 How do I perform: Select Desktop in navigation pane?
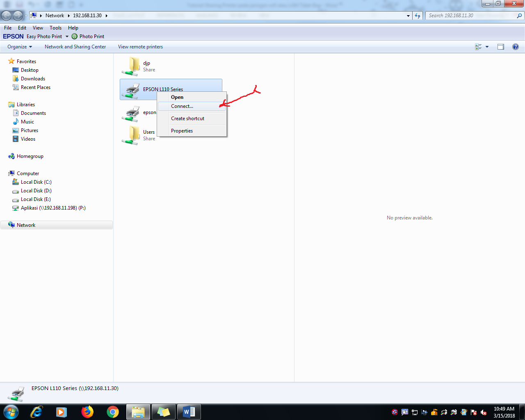(x=30, y=70)
